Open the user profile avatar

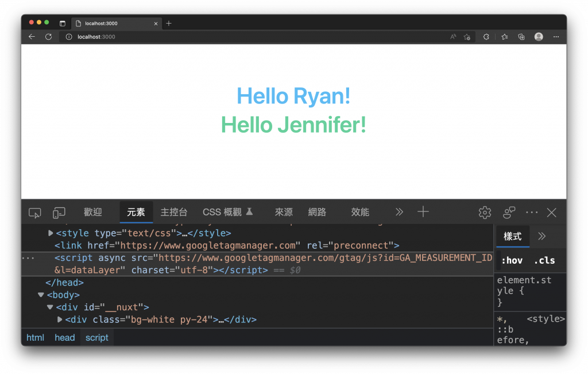(x=539, y=37)
